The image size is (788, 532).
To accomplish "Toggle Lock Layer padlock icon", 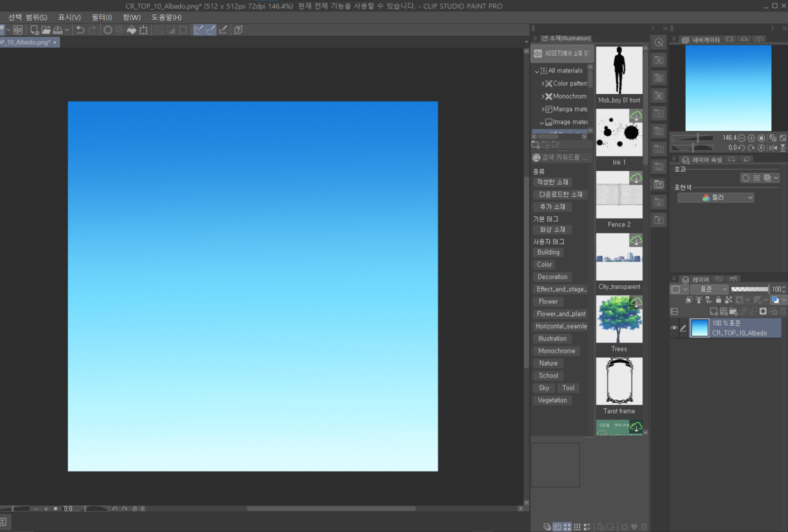I will coord(718,300).
